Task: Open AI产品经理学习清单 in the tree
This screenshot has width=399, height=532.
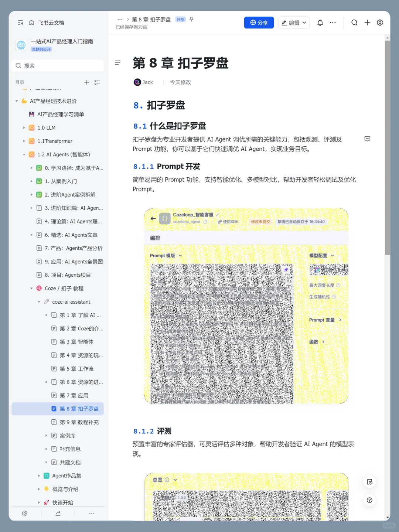Action: pos(58,115)
